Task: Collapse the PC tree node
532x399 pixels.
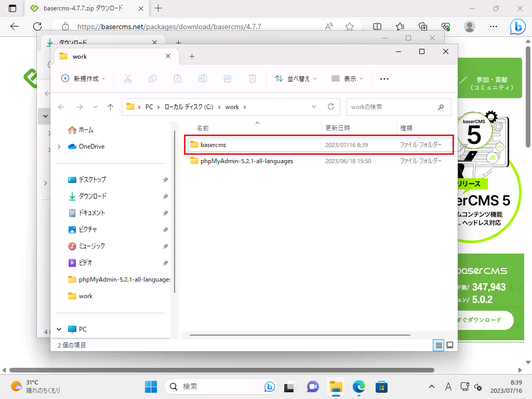Action: [59, 329]
